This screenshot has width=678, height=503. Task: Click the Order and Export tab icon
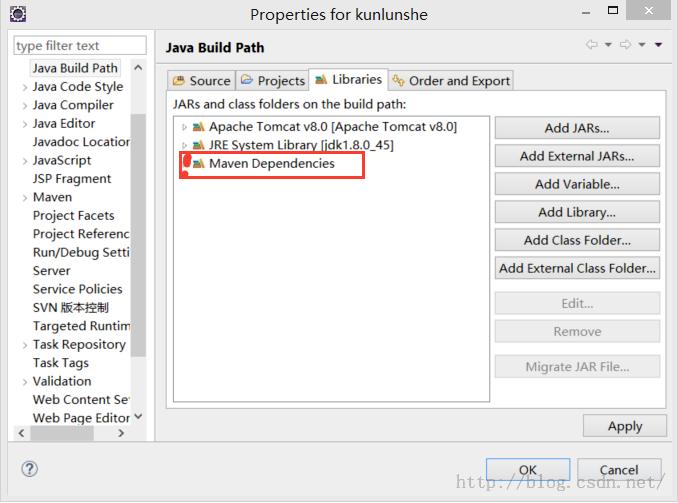pos(398,80)
